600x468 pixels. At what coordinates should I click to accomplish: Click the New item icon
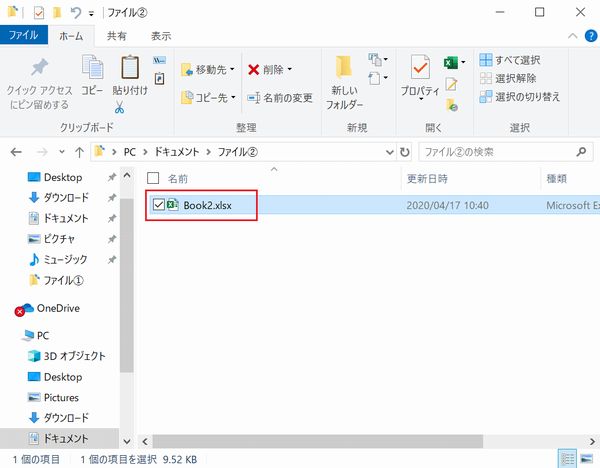click(x=375, y=59)
